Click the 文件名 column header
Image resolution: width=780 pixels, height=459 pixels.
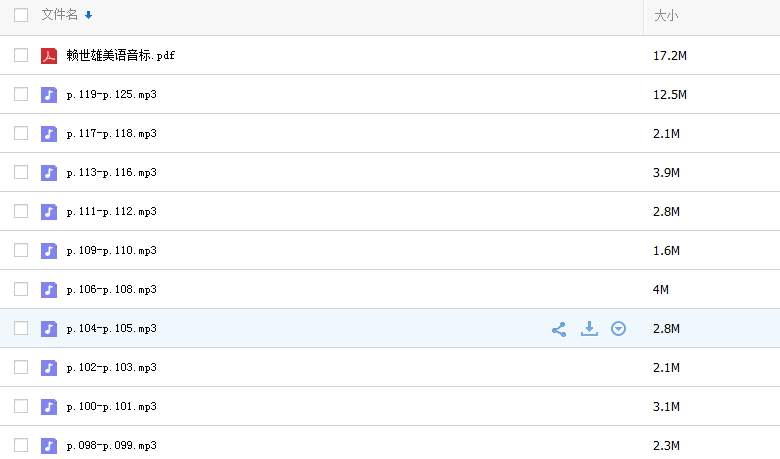(x=60, y=15)
